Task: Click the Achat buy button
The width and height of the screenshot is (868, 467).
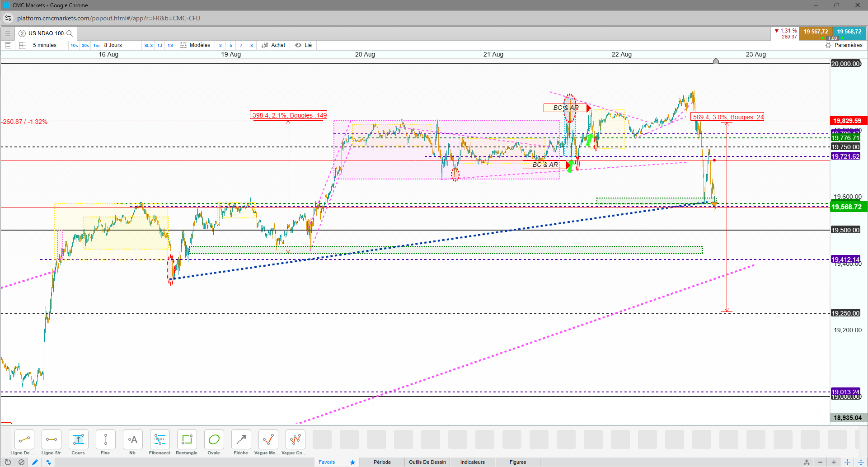Action: click(x=274, y=45)
